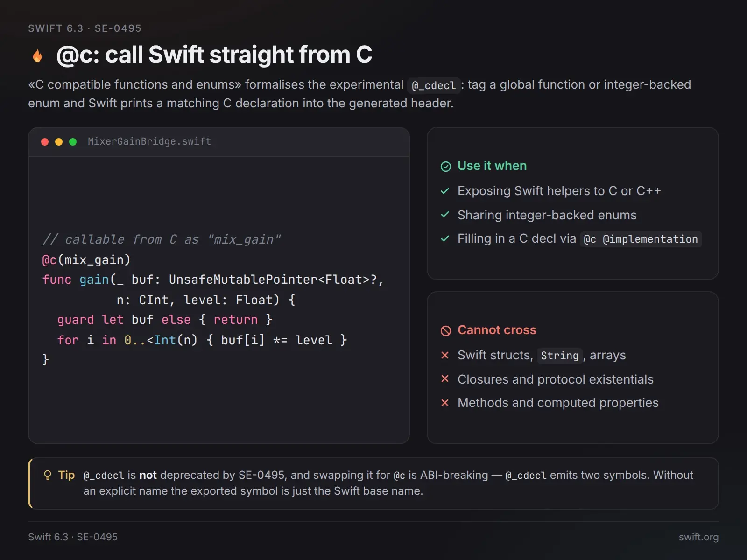Viewport: 747px width, 560px height.
Task: Click the checkmark beside Sharing integer-backed enums
Action: click(x=445, y=215)
